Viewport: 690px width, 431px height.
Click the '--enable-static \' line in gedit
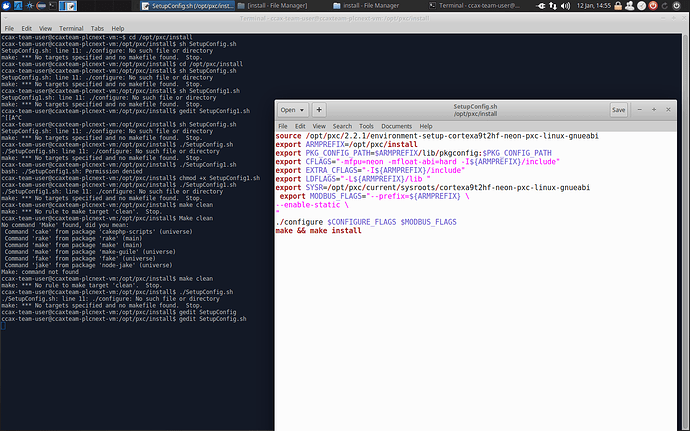(312, 205)
